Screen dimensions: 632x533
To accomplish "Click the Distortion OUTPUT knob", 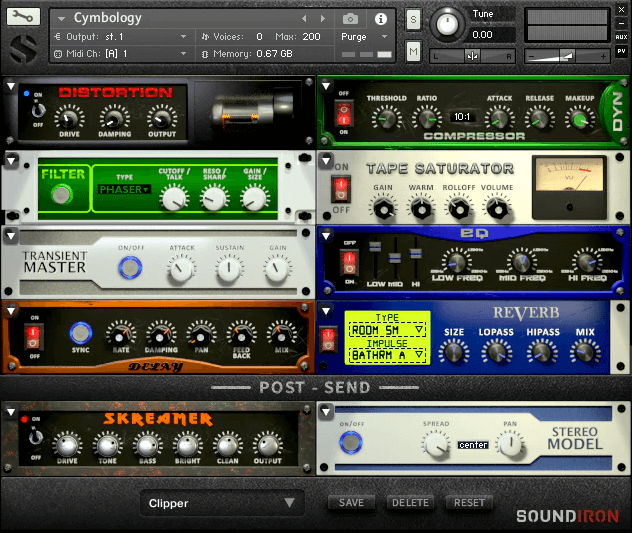I will coord(162,119).
